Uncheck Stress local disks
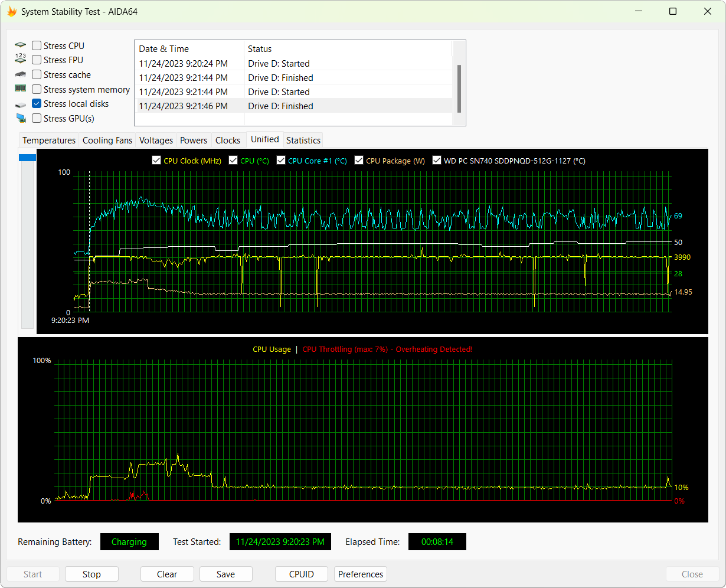The image size is (726, 588). coord(37,104)
